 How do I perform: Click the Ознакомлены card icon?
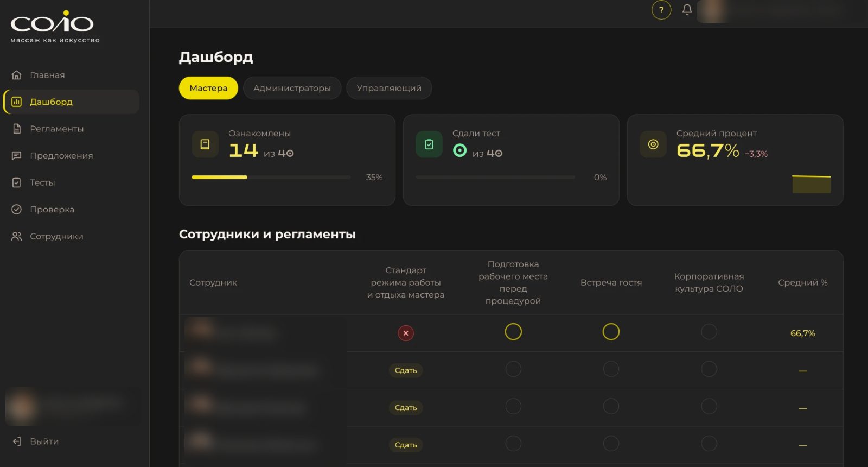205,144
